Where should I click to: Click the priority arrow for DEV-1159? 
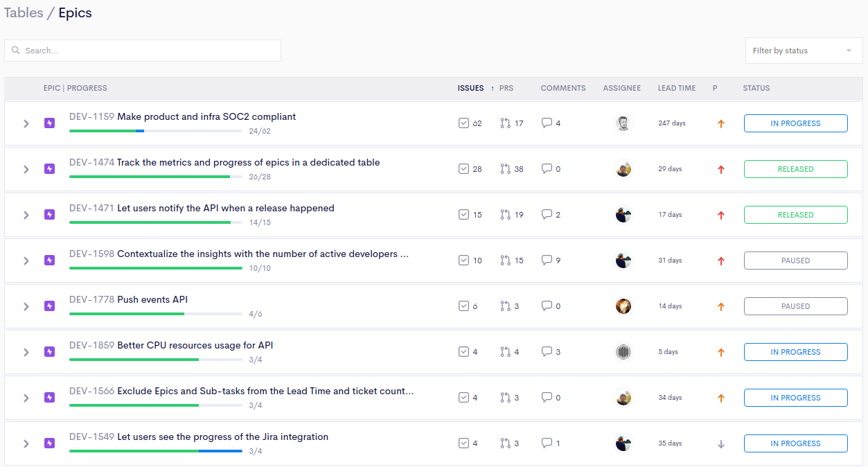[x=720, y=124]
